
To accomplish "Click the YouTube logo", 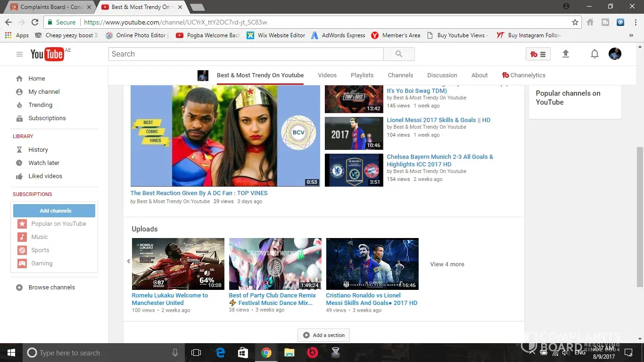I will pos(47,54).
